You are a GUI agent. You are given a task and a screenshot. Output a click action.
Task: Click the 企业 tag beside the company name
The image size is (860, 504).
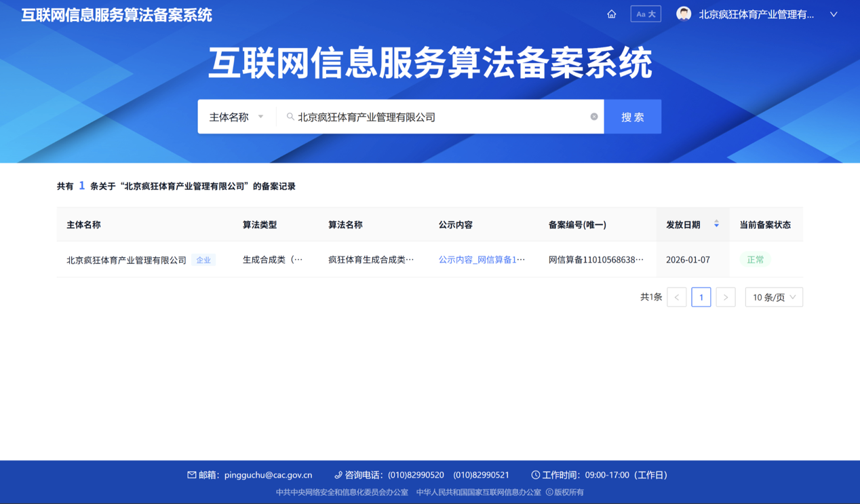[x=203, y=260]
